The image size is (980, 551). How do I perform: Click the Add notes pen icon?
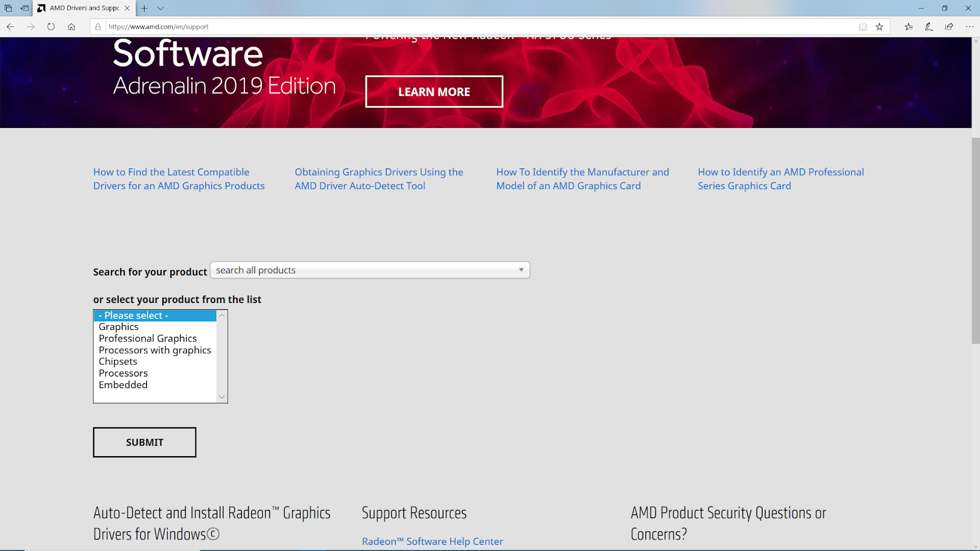pyautogui.click(x=929, y=26)
